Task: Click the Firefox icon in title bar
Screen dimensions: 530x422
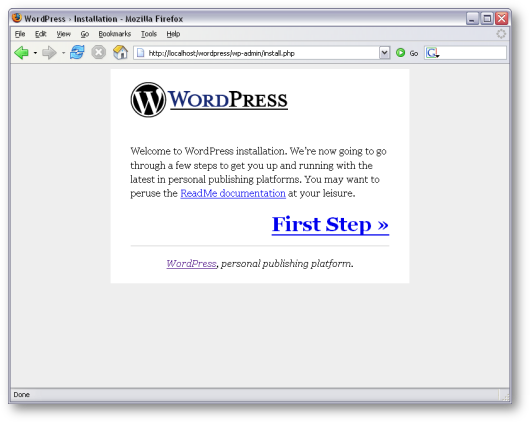Action: (17, 18)
